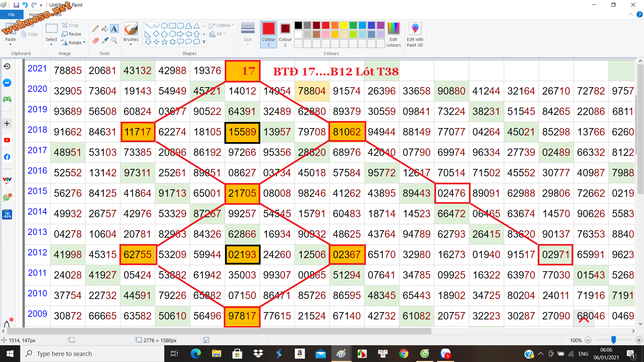Click the Task View taskbar icon
The height and width of the screenshot is (362, 644).
tap(174, 354)
